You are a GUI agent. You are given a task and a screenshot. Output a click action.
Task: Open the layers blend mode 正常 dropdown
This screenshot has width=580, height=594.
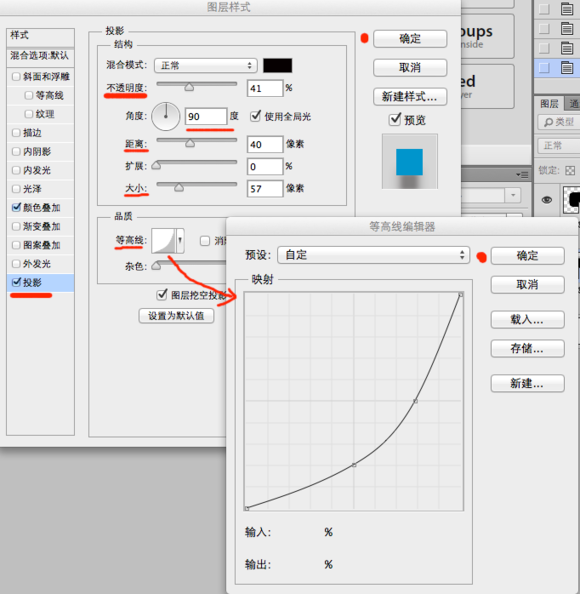(559, 145)
